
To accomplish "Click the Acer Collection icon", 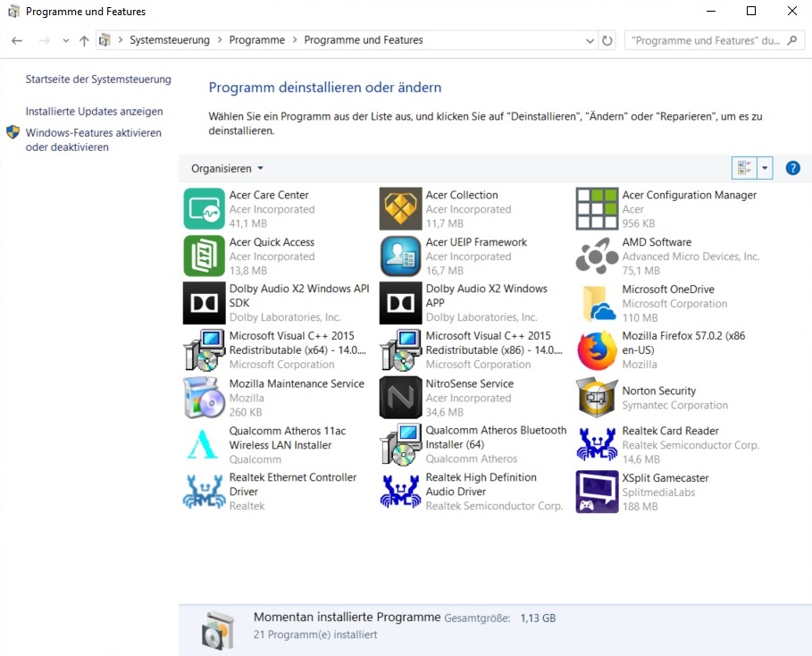I will pos(400,209).
